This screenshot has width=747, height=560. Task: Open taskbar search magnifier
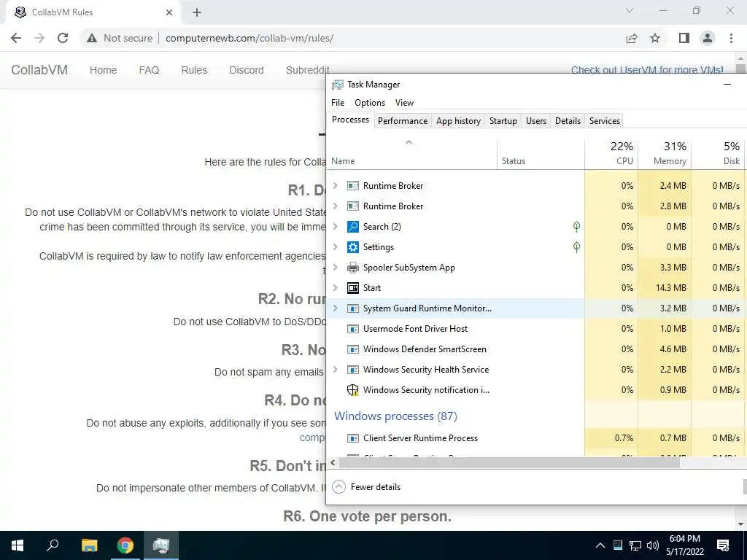tap(53, 545)
